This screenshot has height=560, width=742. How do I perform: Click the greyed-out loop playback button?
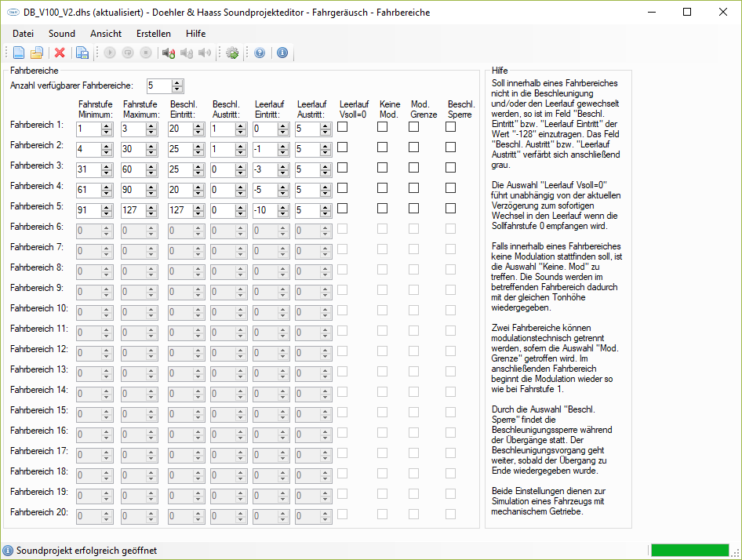tap(128, 53)
